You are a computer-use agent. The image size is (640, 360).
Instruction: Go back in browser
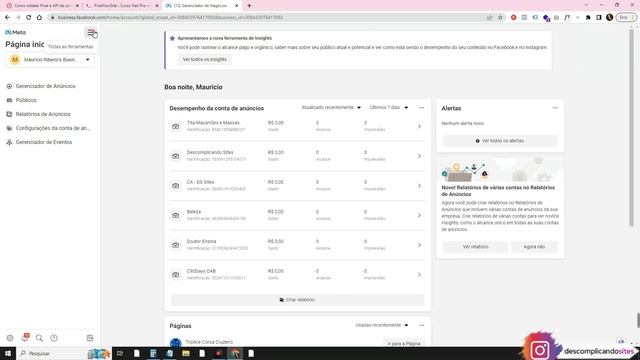[7, 18]
